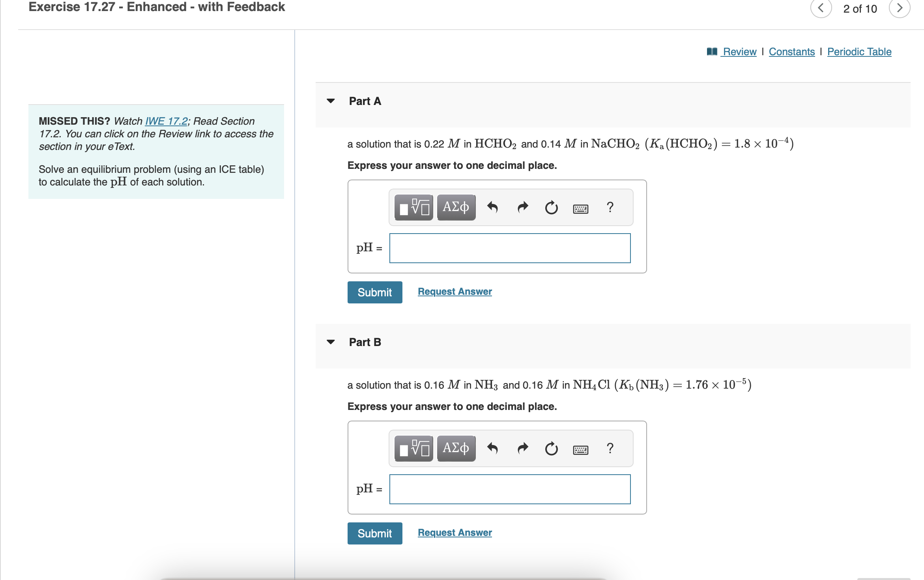Reset the Part B answer field
This screenshot has height=580, width=924.
(x=551, y=449)
